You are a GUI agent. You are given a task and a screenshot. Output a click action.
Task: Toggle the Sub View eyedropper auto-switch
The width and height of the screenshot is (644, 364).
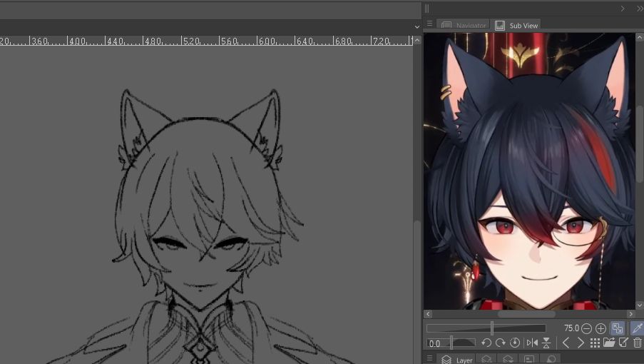click(638, 328)
